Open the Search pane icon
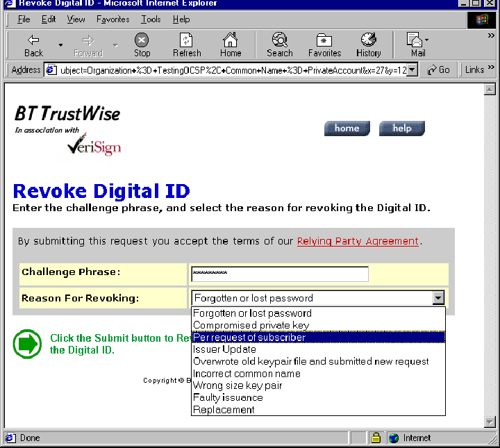500x448 pixels. [x=280, y=40]
